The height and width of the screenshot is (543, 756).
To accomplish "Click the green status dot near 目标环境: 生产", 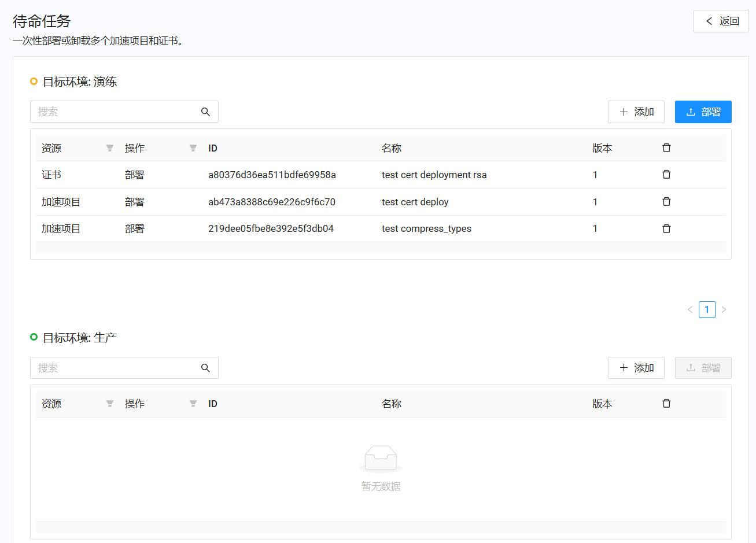I will pos(34,337).
